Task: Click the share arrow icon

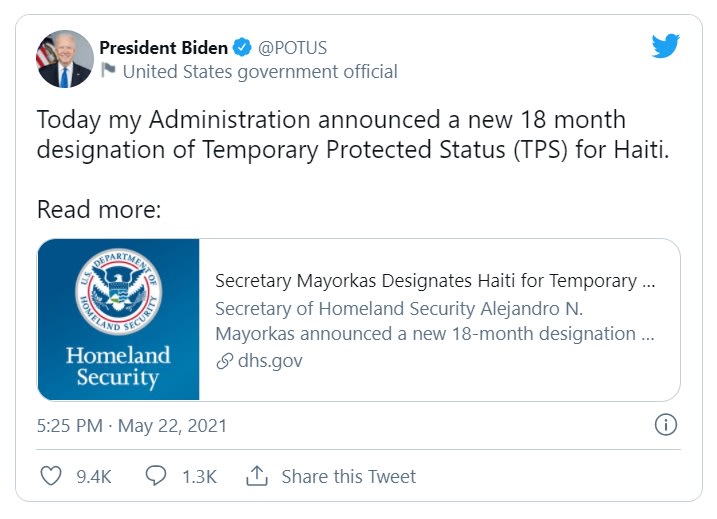Action: point(257,476)
